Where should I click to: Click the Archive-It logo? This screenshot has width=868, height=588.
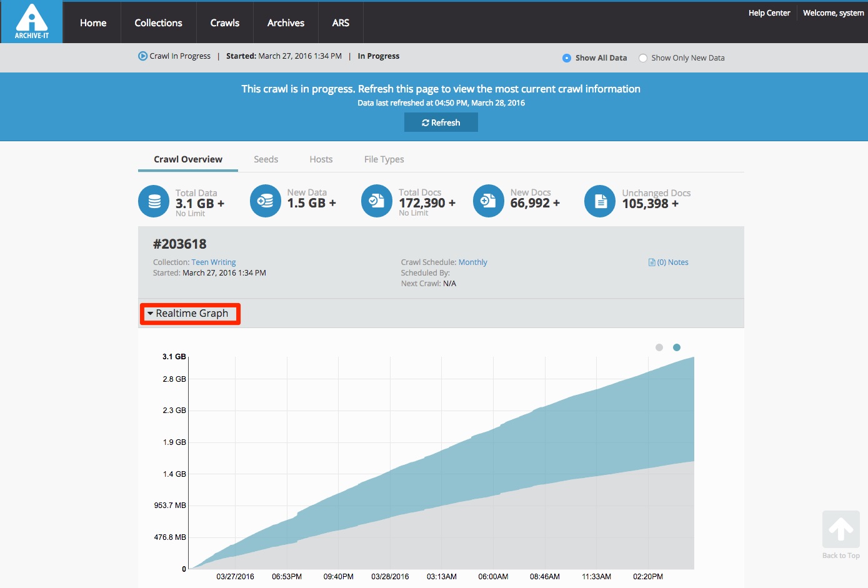click(x=32, y=22)
